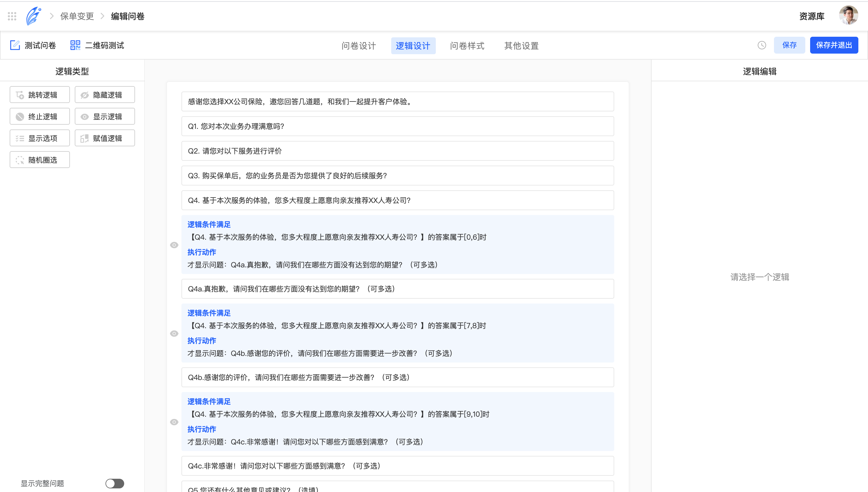Select the Q4c.非常感谢 question row

(398, 466)
